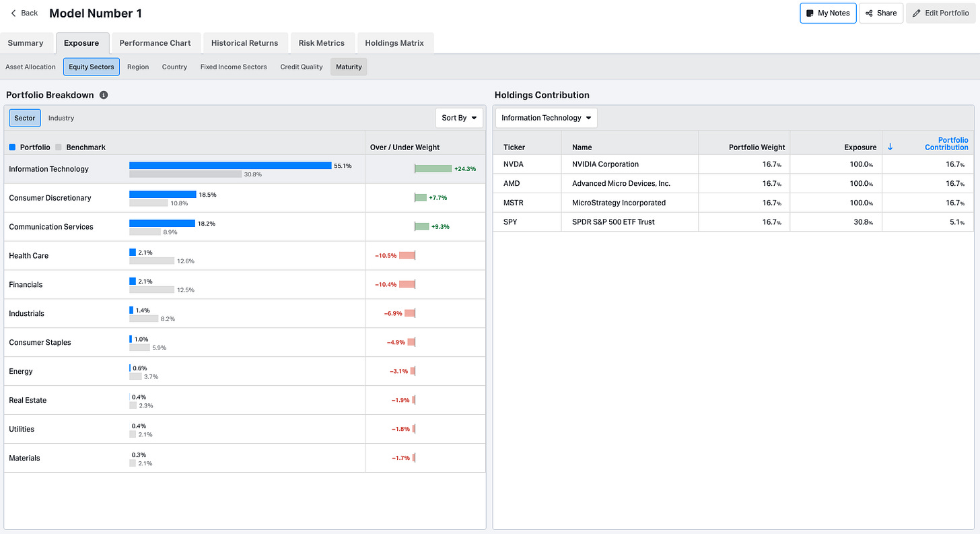Select the Maturity sub-tab
This screenshot has width=980, height=534.
pos(349,67)
